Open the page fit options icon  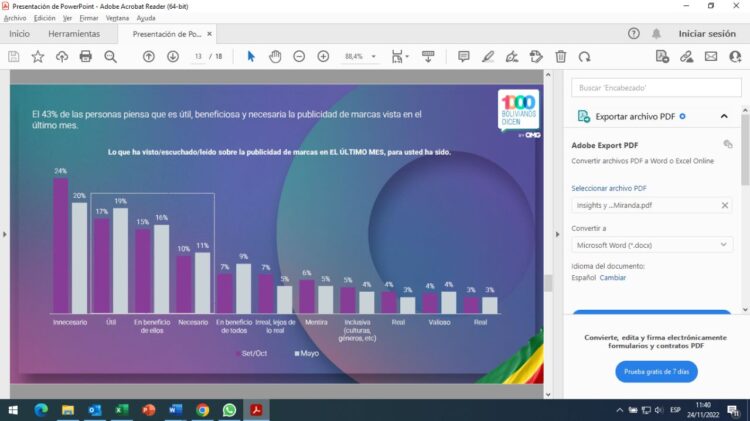pyautogui.click(x=399, y=56)
